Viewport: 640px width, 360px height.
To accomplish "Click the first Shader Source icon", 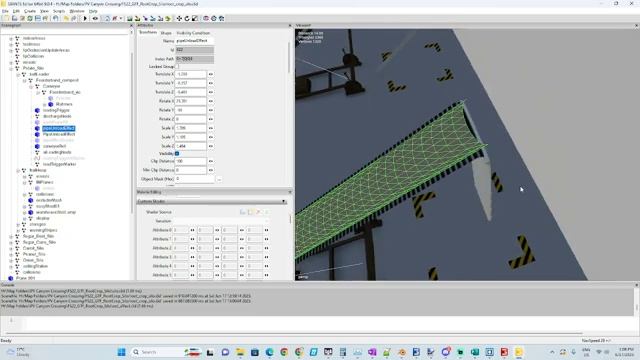I will click(242, 212).
